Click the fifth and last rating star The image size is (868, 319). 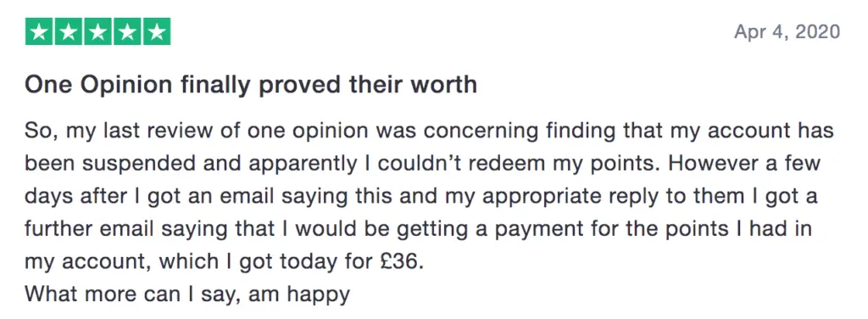(157, 31)
